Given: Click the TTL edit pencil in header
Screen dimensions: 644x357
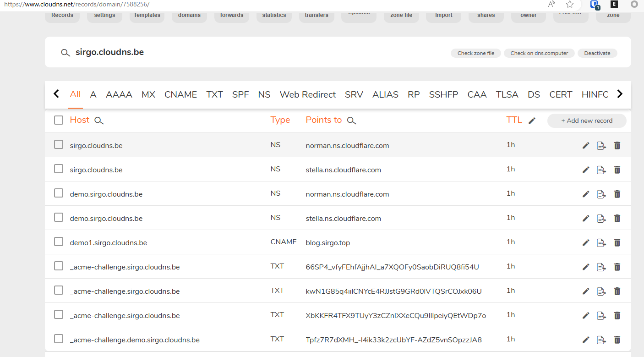Looking at the screenshot, I should pyautogui.click(x=532, y=121).
